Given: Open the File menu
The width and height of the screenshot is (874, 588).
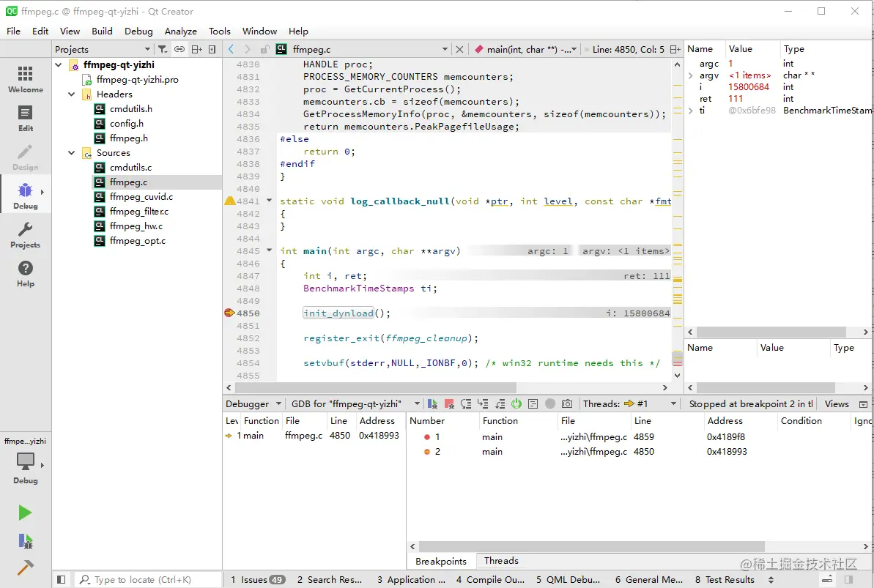Looking at the screenshot, I should 13,31.
